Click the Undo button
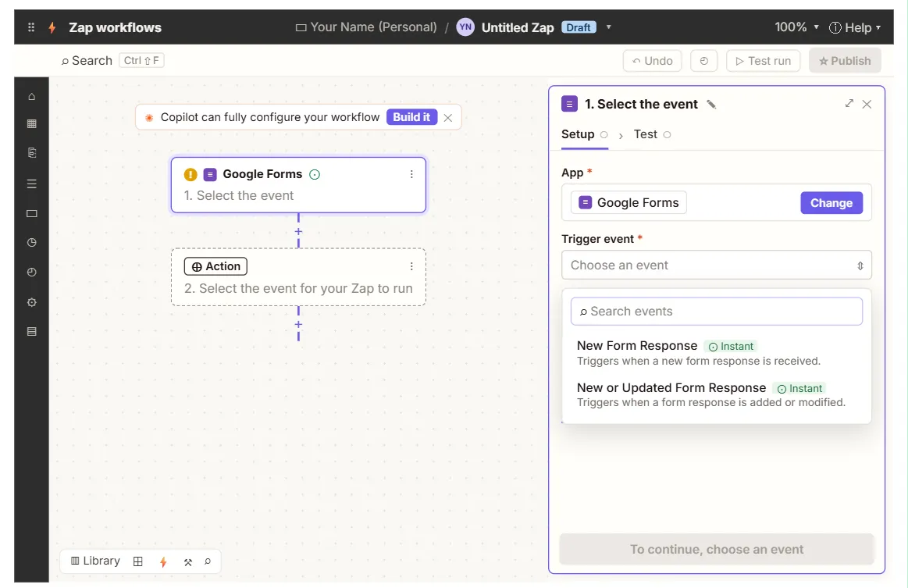 pyautogui.click(x=652, y=61)
